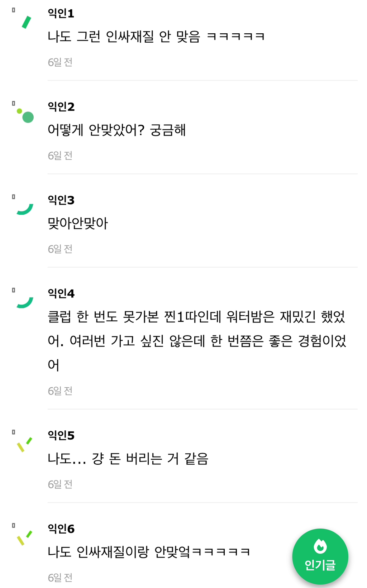Tap comment "나도... 걍 돈 버리는 거 같음"

128,459
